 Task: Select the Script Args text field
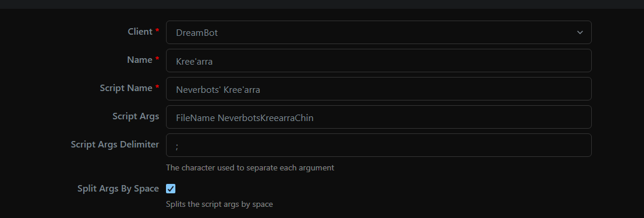(378, 117)
